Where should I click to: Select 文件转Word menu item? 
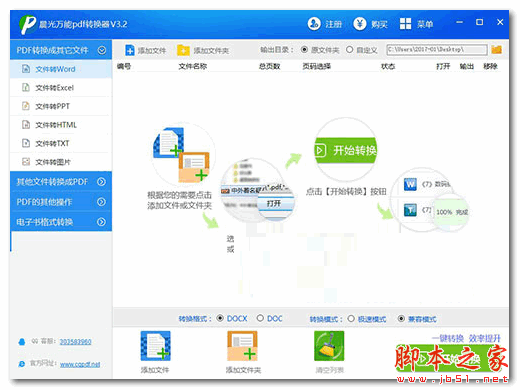[x=61, y=69]
